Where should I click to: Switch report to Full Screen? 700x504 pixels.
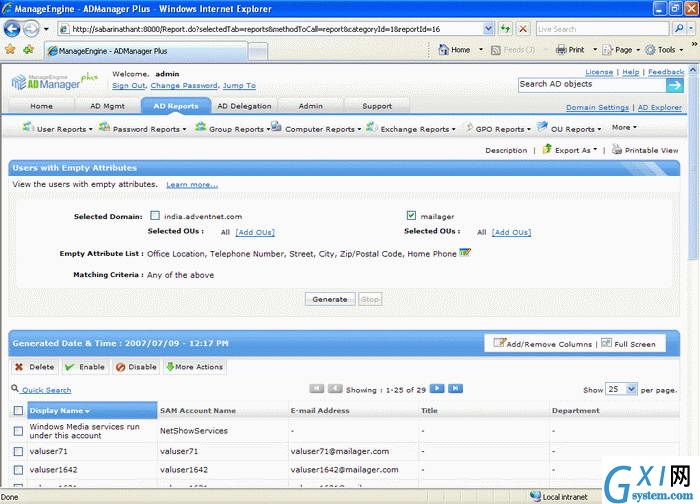click(x=629, y=344)
